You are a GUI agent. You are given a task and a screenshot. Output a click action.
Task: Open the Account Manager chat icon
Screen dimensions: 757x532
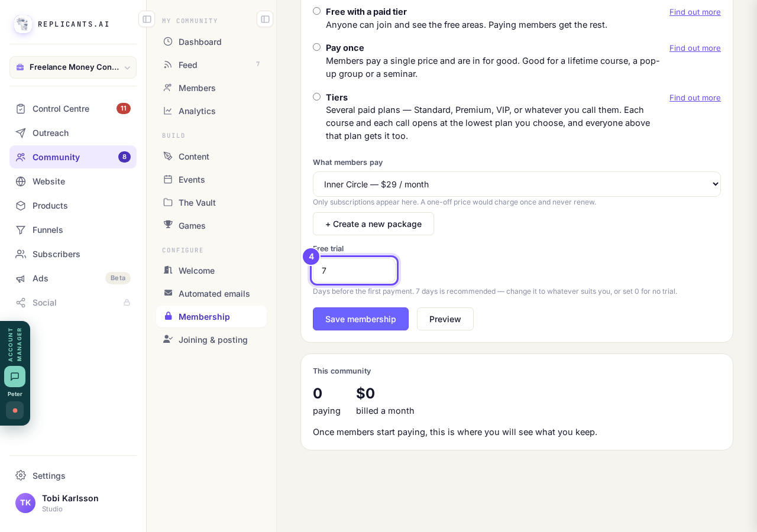(x=15, y=377)
